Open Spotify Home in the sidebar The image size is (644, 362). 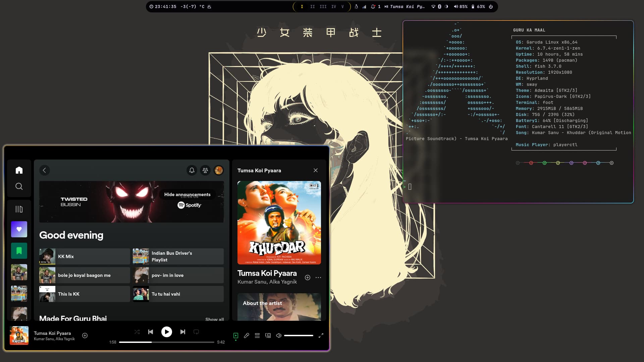(x=19, y=170)
